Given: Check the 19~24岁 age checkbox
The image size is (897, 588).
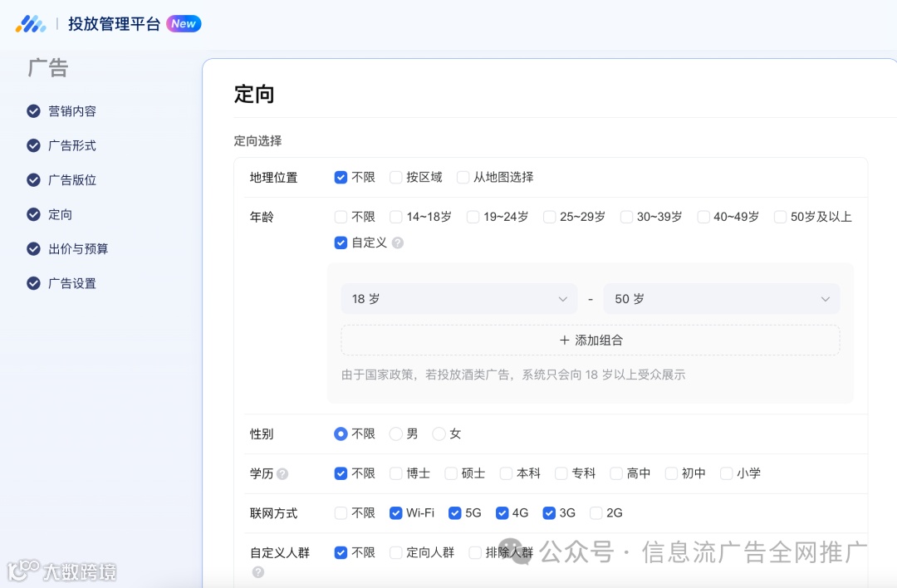Looking at the screenshot, I should pos(471,216).
